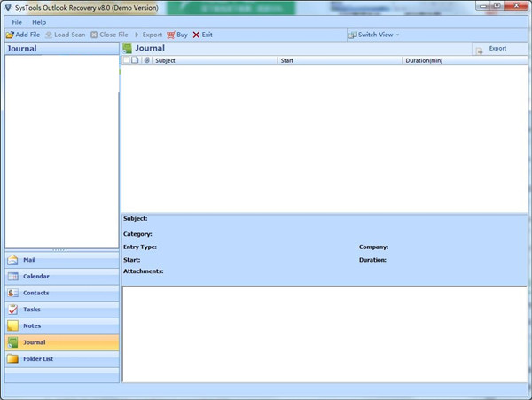Click the Add File toolbar icon
The image size is (532, 400).
tap(10, 35)
